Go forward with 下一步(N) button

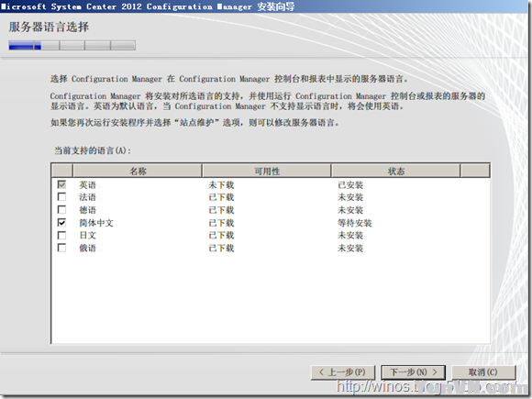pos(414,372)
